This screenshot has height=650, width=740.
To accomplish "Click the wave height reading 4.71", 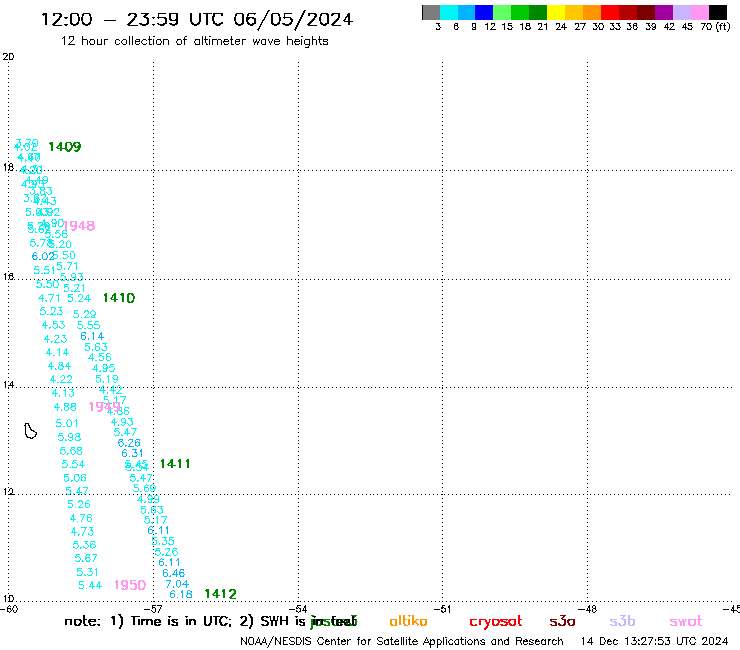I will (49, 298).
